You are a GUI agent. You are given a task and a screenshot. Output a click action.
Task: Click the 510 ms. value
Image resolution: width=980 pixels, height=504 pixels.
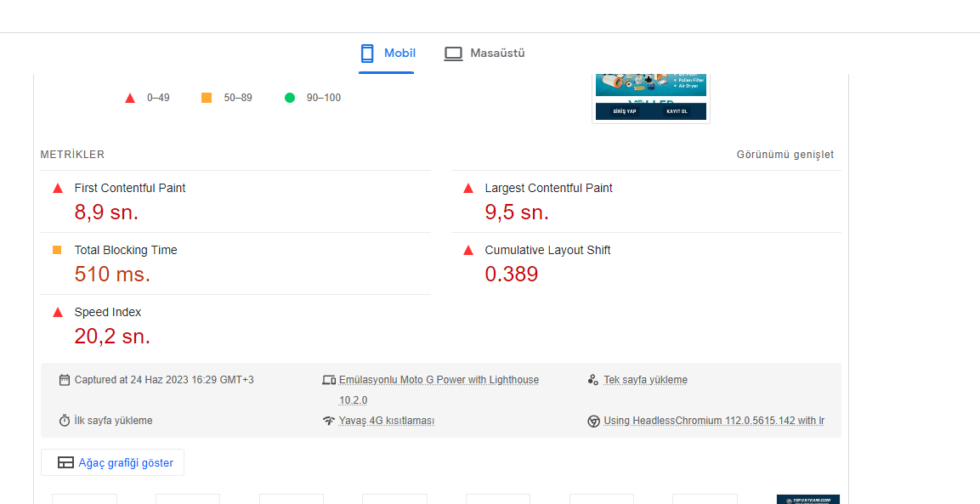click(x=112, y=274)
